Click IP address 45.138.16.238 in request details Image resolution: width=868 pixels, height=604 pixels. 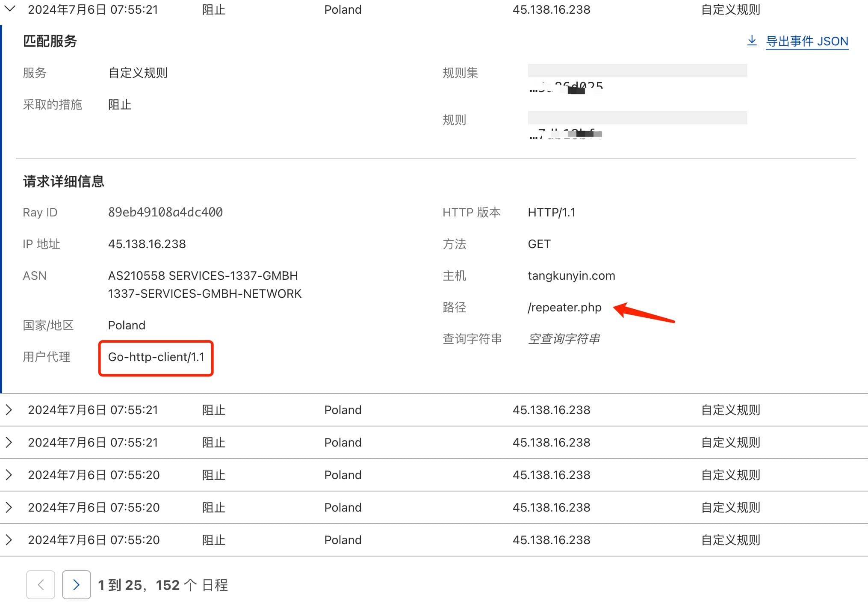click(147, 244)
